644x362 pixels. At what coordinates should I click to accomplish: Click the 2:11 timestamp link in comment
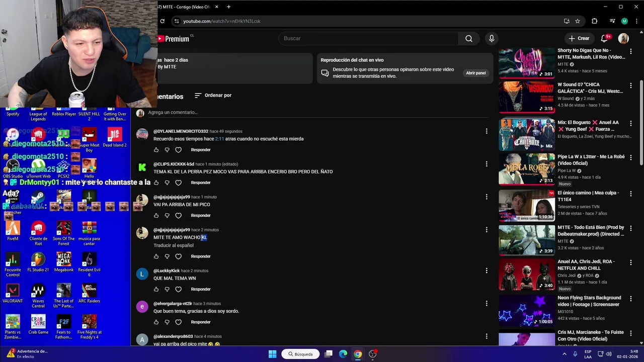tap(219, 139)
